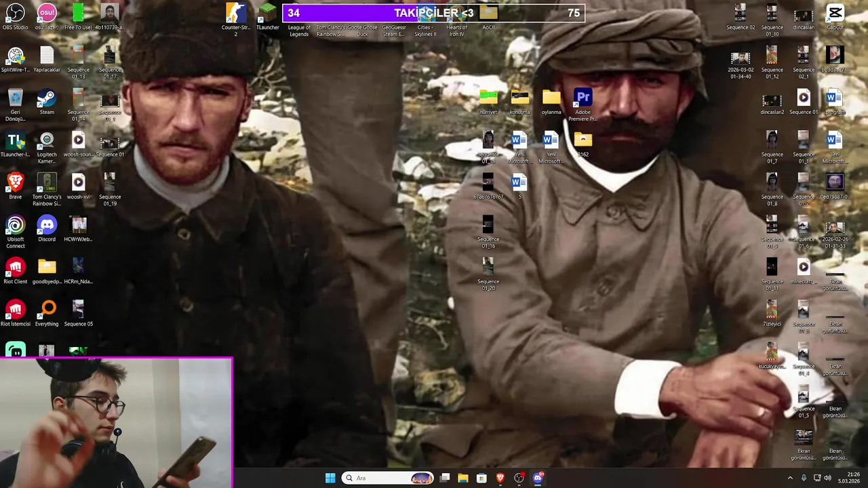Select the konuşma folder
The image size is (868, 488).
pyautogui.click(x=519, y=102)
